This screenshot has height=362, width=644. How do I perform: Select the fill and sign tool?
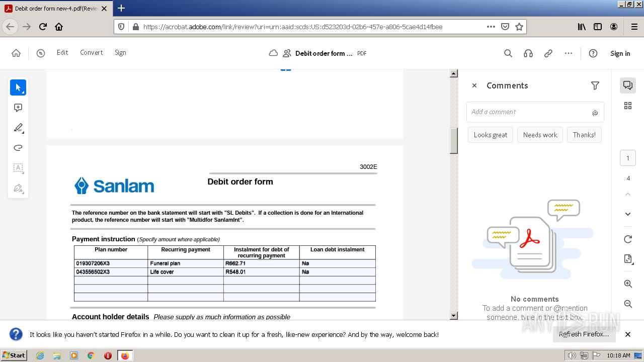pyautogui.click(x=18, y=189)
